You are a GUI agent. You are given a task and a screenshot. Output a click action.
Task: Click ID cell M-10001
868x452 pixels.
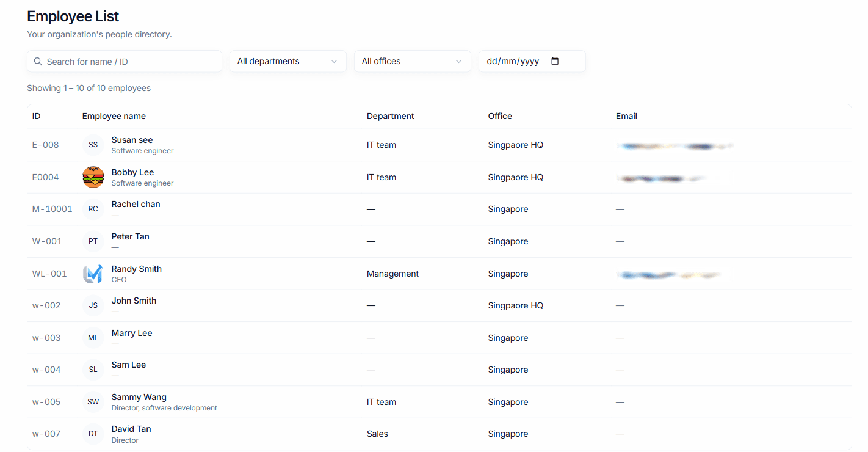[52, 209]
